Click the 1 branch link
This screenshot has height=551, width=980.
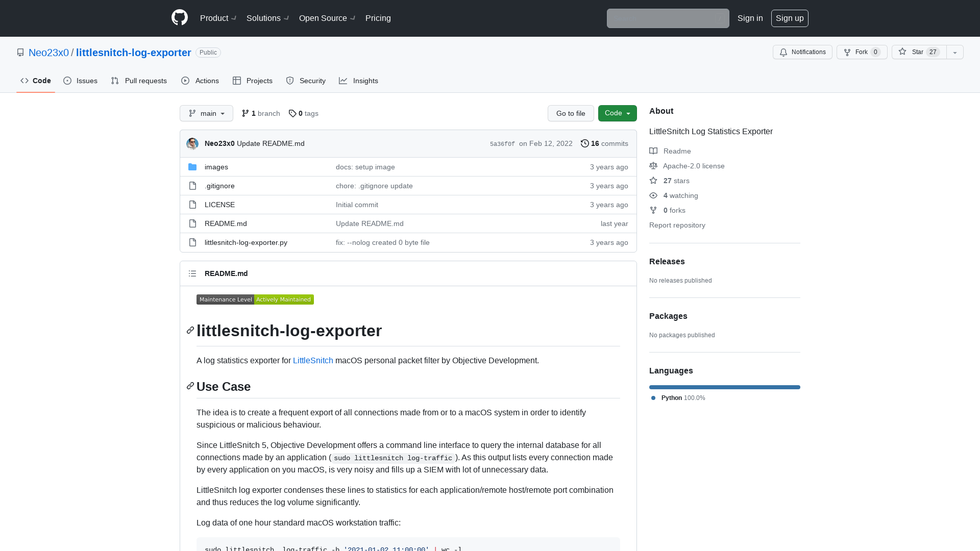click(x=261, y=113)
